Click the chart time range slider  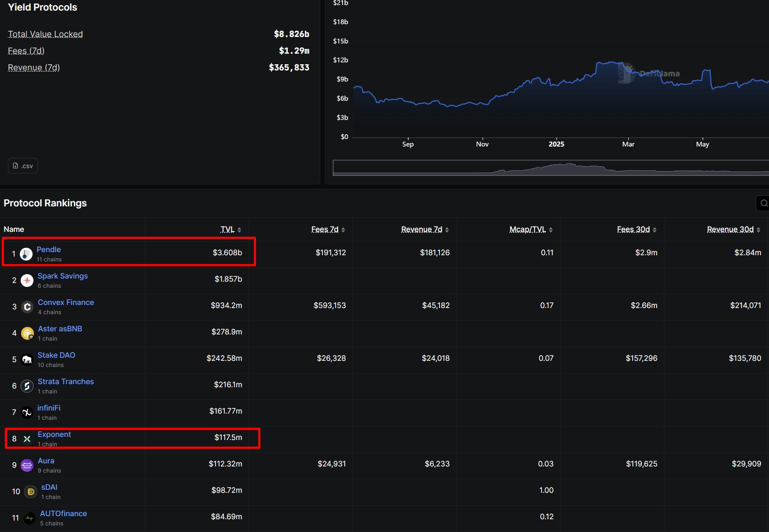(550, 168)
